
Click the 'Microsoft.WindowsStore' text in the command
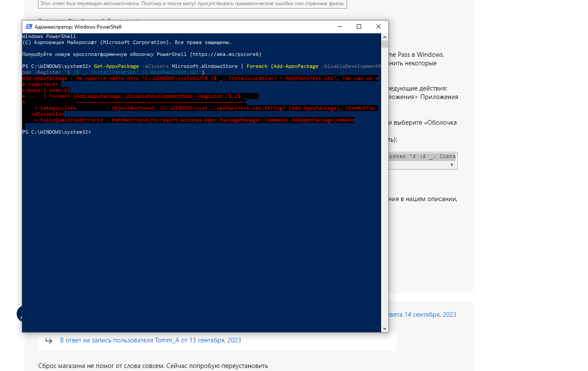pyautogui.click(x=205, y=66)
